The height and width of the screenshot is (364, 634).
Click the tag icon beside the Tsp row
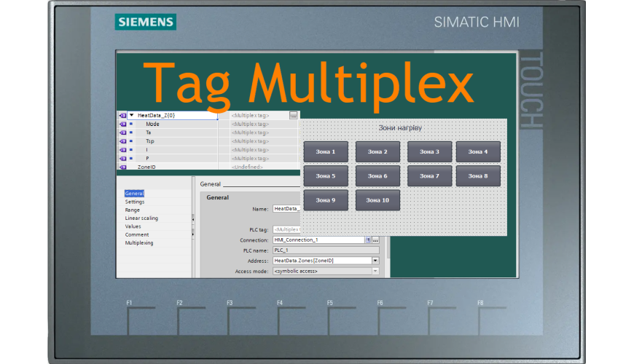122,141
